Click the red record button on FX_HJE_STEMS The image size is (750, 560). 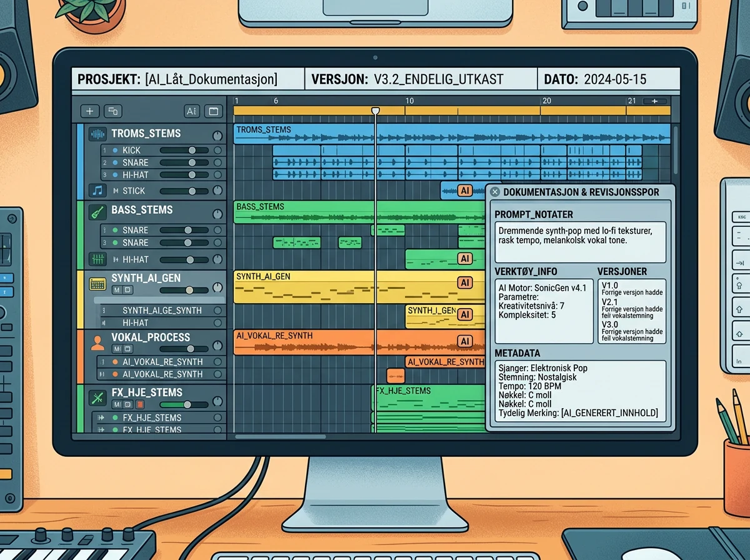point(140,404)
